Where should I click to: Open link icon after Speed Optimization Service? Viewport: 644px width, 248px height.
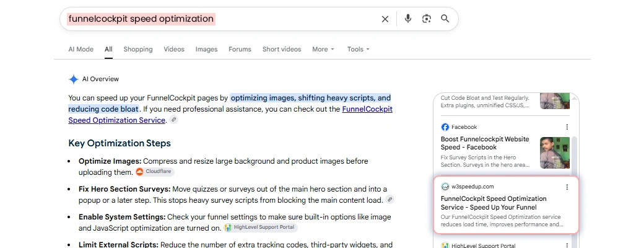click(x=174, y=120)
